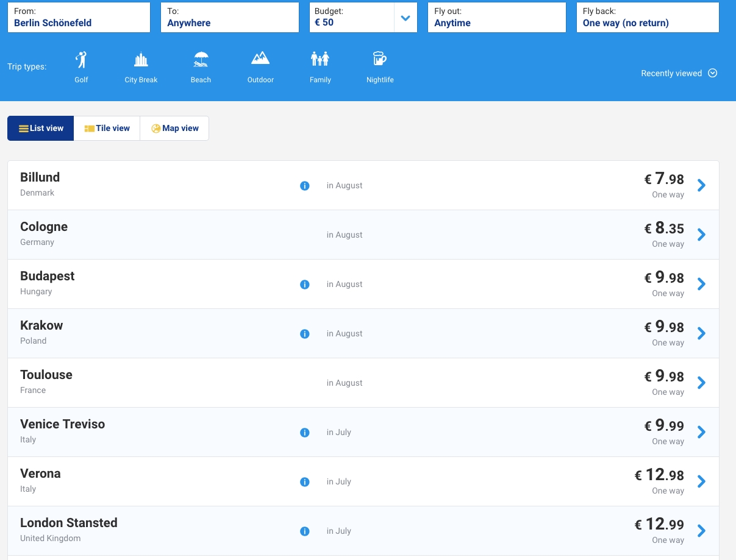The image size is (736, 560).
Task: Open the London Stansted destination
Action: tap(69, 523)
